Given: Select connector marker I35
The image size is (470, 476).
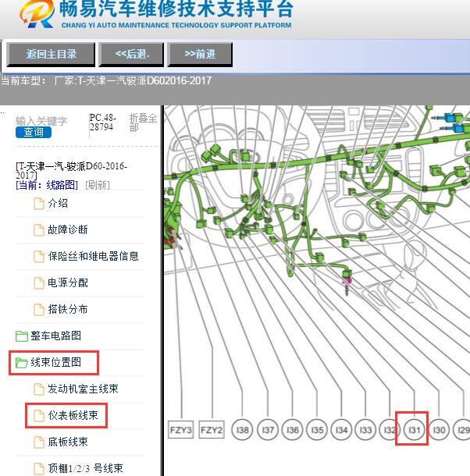Looking at the screenshot, I should [x=317, y=430].
